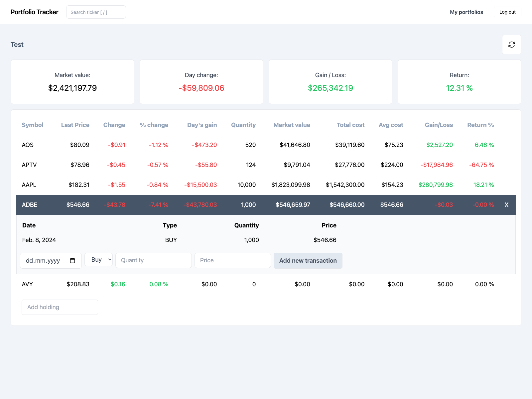
Task: Click the Add holding input
Action: [x=60, y=307]
